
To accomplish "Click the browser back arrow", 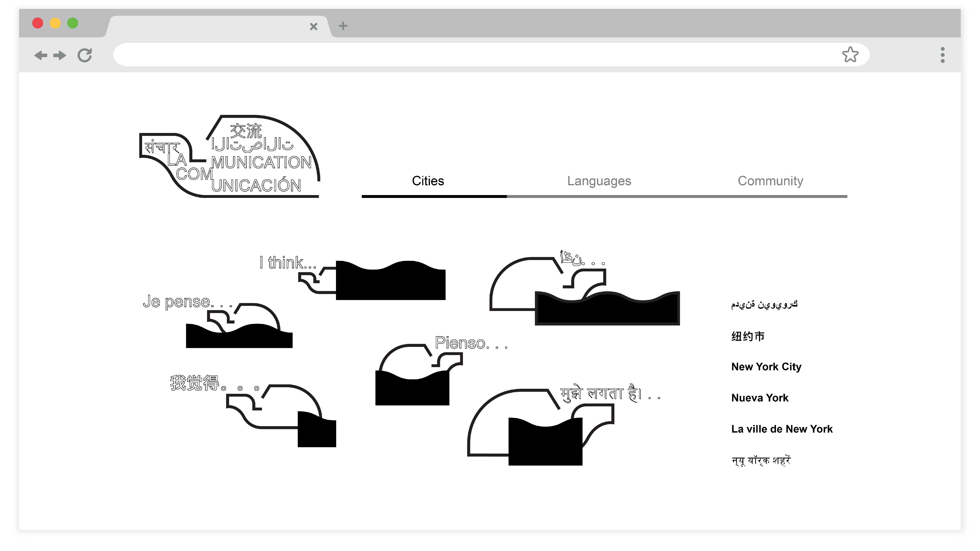I will point(41,55).
